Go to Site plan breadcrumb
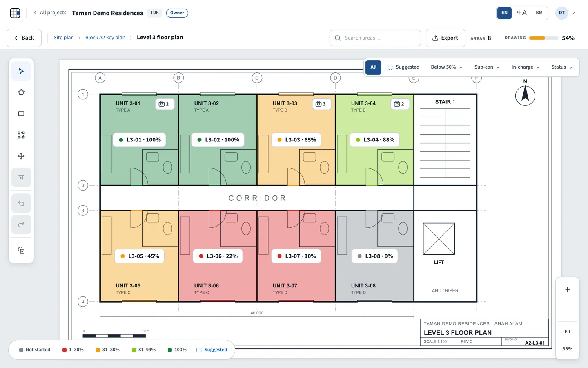Image resolution: width=588 pixels, height=368 pixels. coord(64,38)
